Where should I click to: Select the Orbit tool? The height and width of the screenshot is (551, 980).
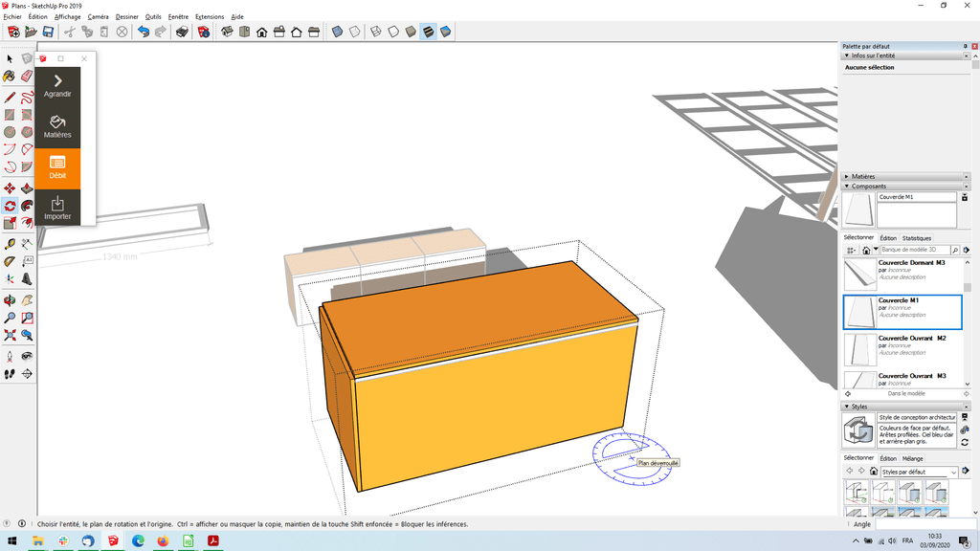pos(10,301)
